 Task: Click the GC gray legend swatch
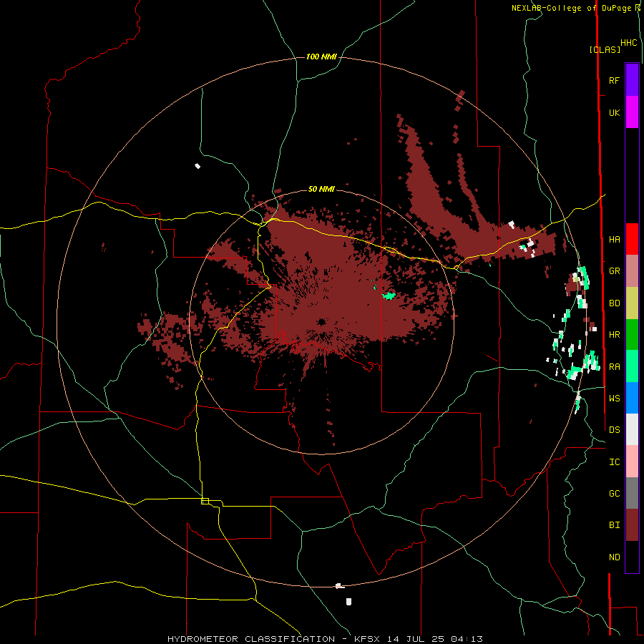pos(632,493)
